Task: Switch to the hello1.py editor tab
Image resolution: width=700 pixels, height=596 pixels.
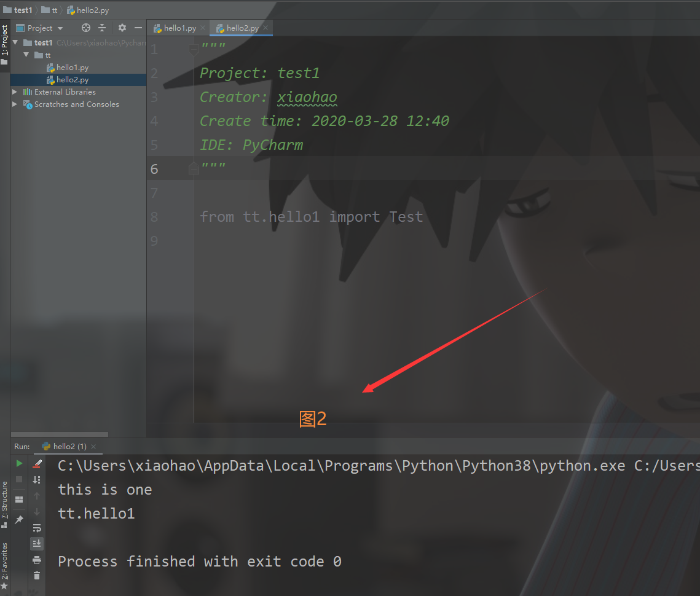Action: coord(178,28)
